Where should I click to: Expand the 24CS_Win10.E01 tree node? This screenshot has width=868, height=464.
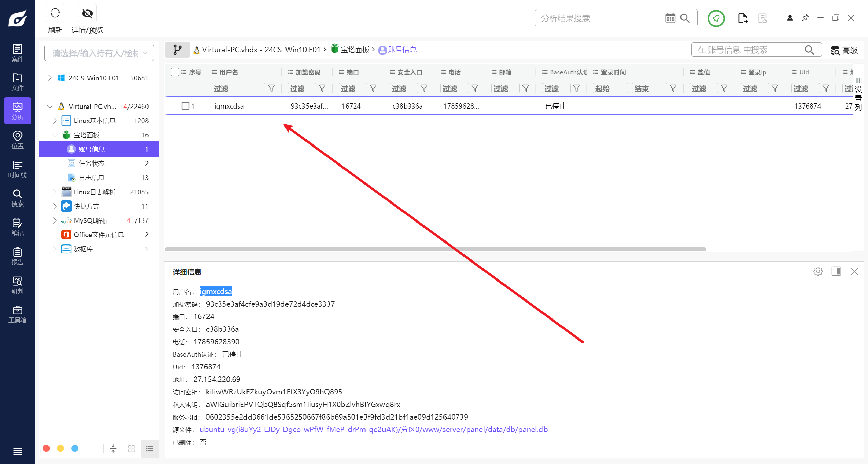point(50,78)
